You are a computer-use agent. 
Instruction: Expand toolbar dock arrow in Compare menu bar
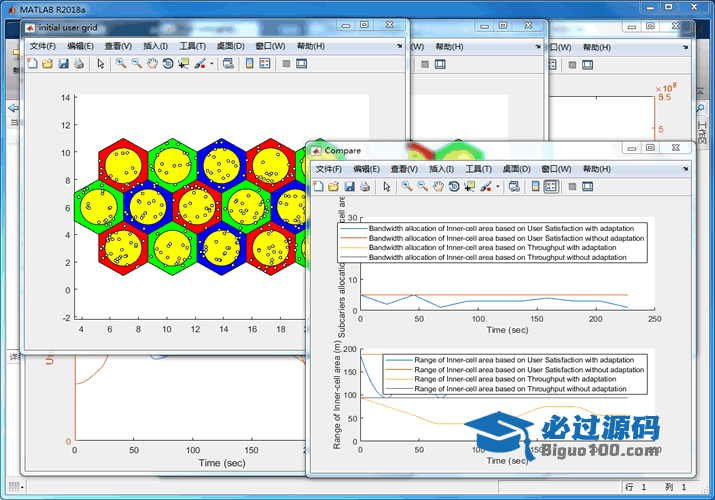click(683, 169)
